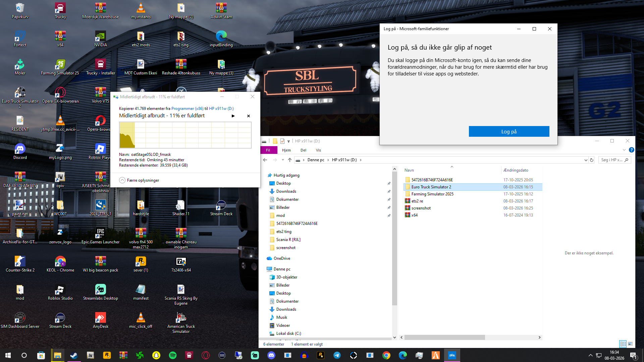Open Steam from the taskbar
Viewport: 644px width, 362px height.
point(74,355)
